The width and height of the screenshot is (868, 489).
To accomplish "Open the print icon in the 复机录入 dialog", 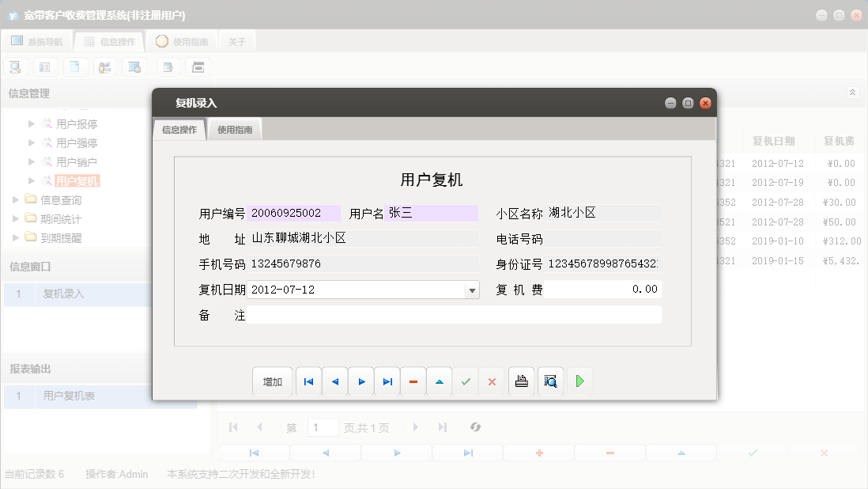I will (x=521, y=381).
